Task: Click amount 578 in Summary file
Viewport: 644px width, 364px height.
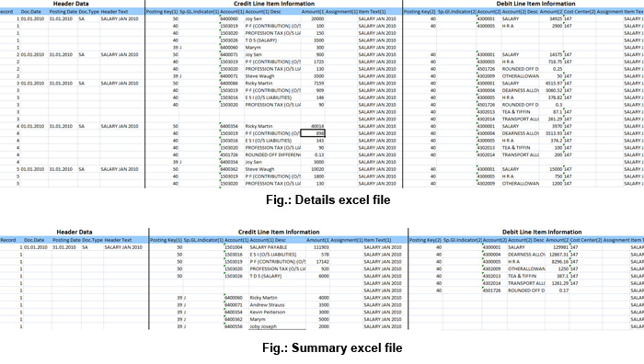Action: pyautogui.click(x=325, y=255)
